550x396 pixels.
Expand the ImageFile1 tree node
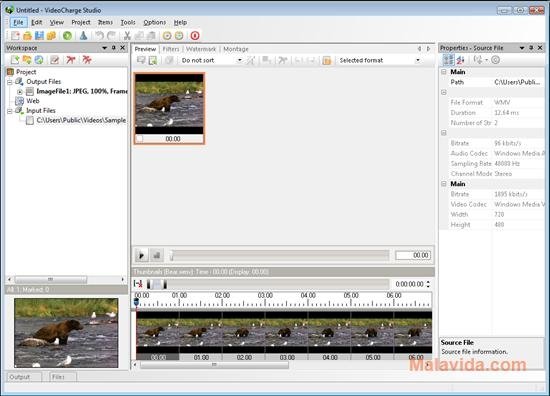(20, 92)
